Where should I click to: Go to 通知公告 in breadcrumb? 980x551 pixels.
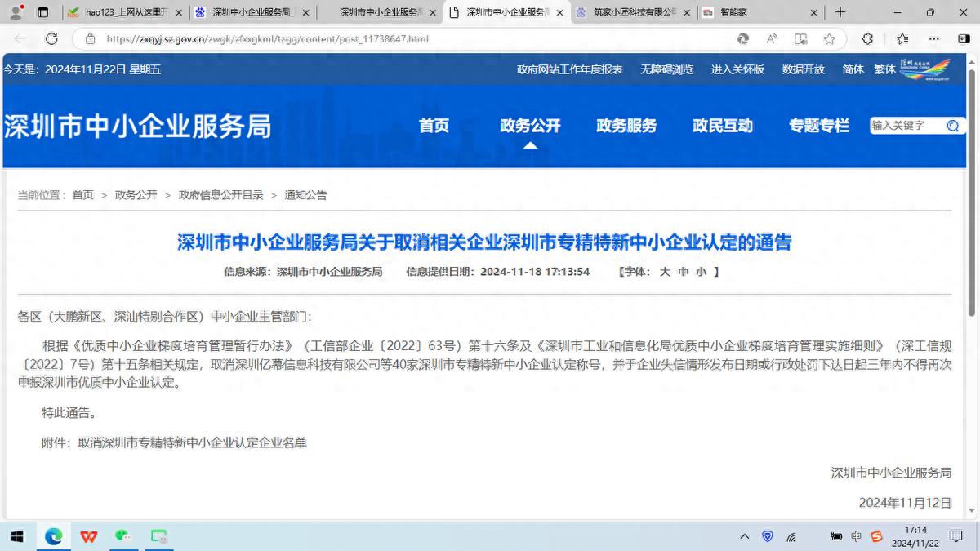(305, 195)
